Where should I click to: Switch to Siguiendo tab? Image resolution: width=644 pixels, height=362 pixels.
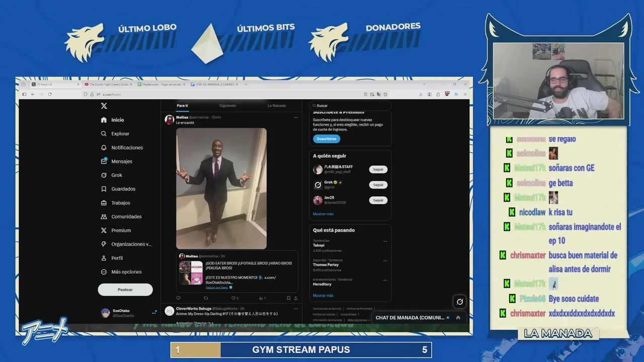coord(227,106)
